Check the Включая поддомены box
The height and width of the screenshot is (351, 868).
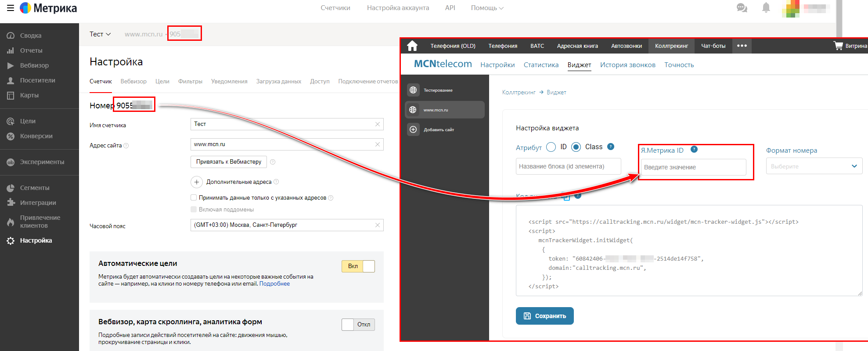pos(194,209)
